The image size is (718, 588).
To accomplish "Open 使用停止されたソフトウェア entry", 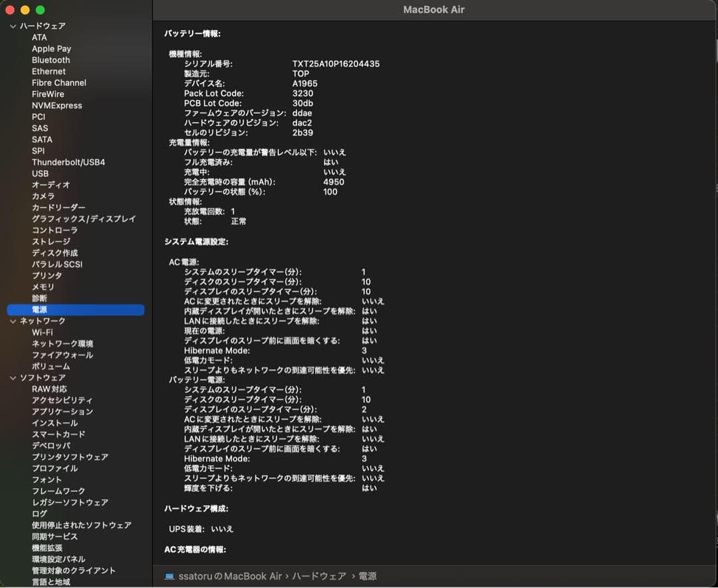I will coord(82,525).
